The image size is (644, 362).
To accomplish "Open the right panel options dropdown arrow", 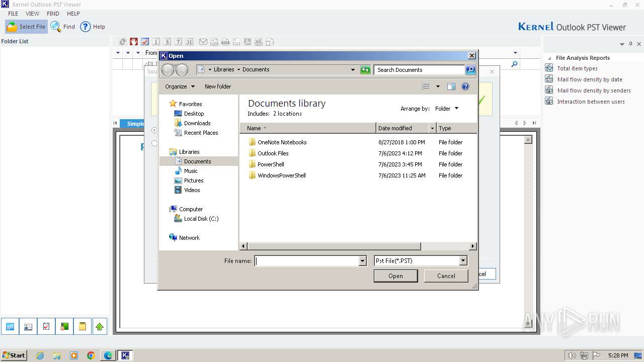I will point(622,44).
